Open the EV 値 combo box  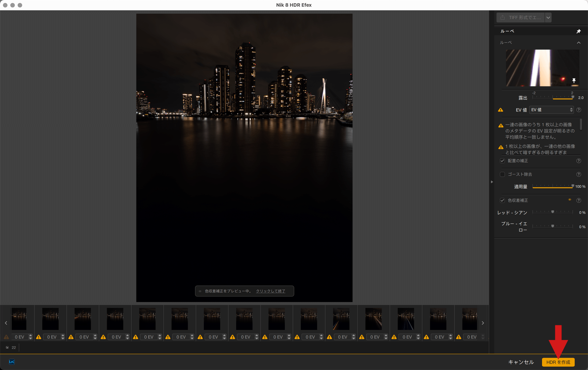[551, 110]
